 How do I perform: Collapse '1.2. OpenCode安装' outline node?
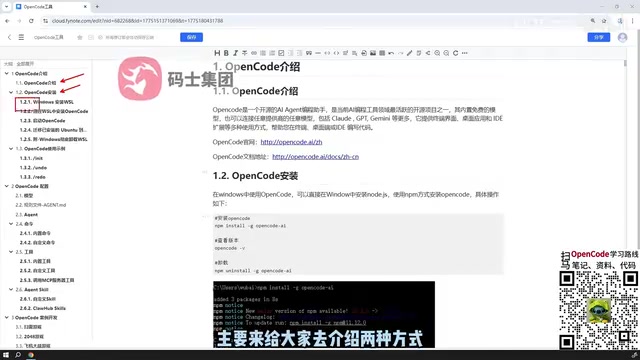(x=11, y=92)
